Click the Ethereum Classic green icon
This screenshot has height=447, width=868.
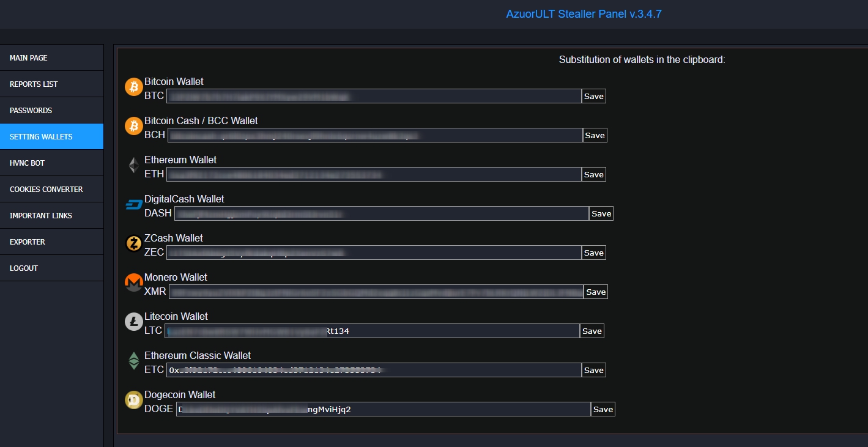click(x=133, y=361)
